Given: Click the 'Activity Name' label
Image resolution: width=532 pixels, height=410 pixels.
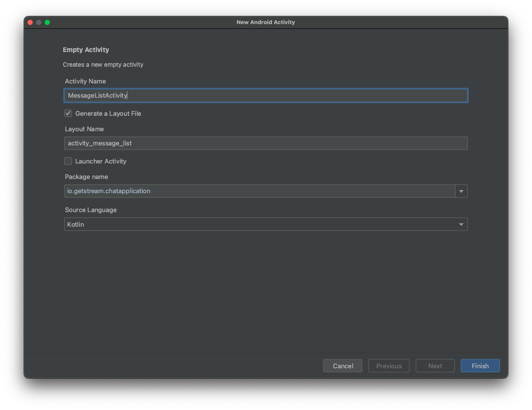Looking at the screenshot, I should coord(86,81).
